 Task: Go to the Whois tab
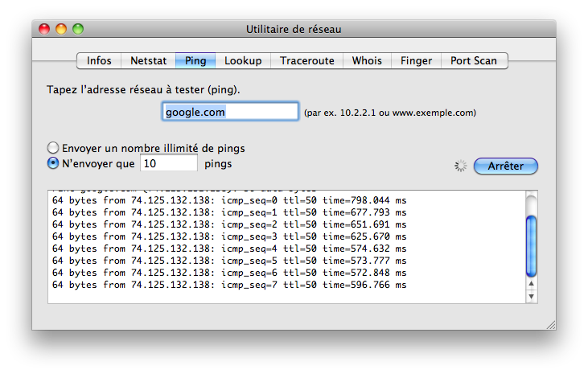367,60
